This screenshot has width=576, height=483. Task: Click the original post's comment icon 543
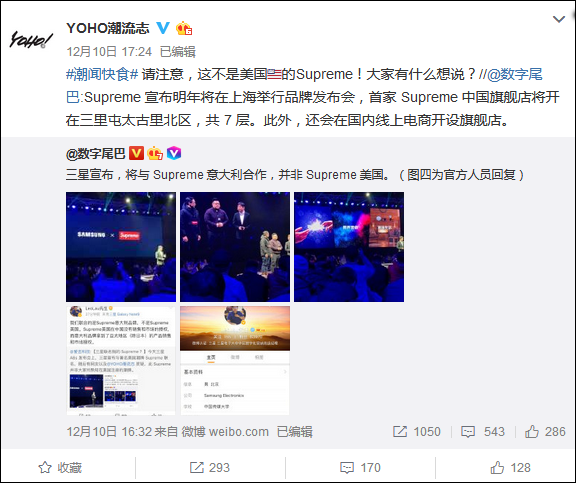tap(482, 432)
